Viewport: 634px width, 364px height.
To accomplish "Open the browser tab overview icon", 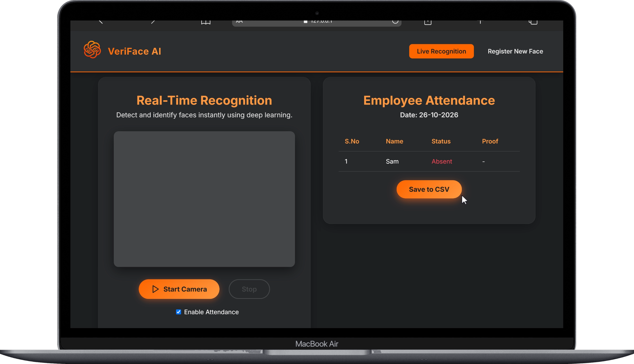I will (533, 22).
